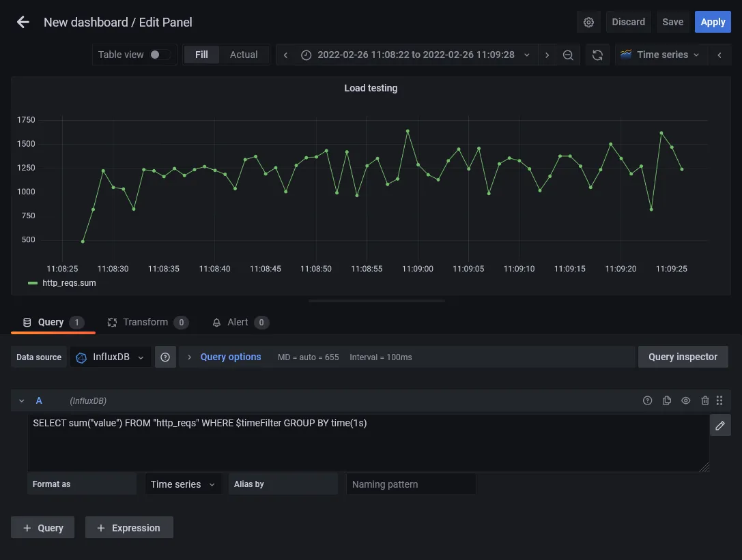742x560 pixels.
Task: Select the Actual fill option
Action: 244,55
